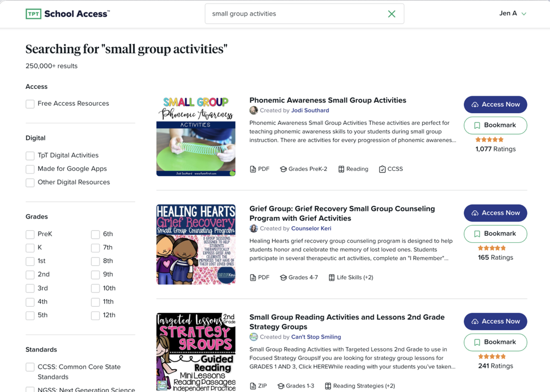Click the PDF icon on Grief Group listing
The width and height of the screenshot is (550, 392).
253,278
